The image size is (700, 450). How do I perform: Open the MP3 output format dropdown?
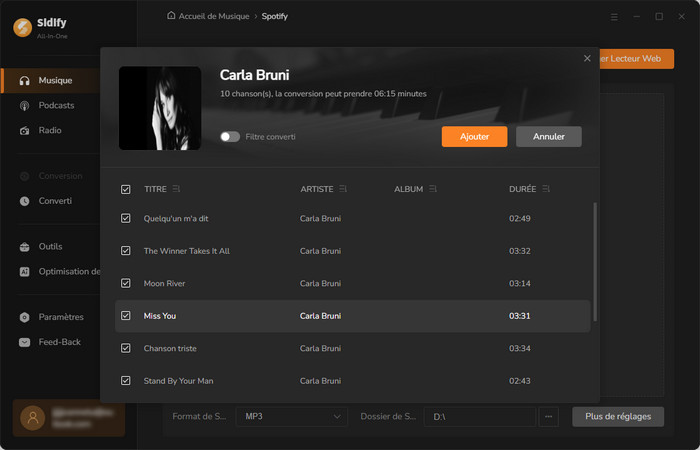click(x=290, y=416)
